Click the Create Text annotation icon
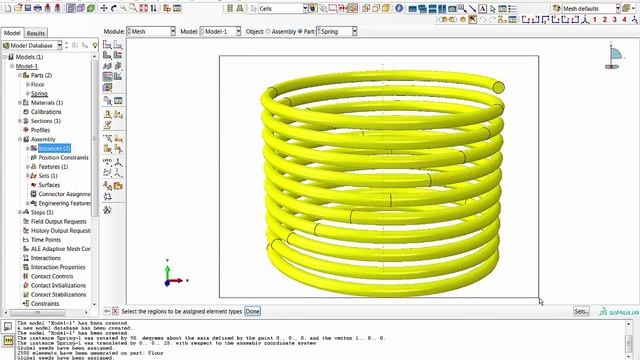The image size is (640, 360). pos(482,9)
